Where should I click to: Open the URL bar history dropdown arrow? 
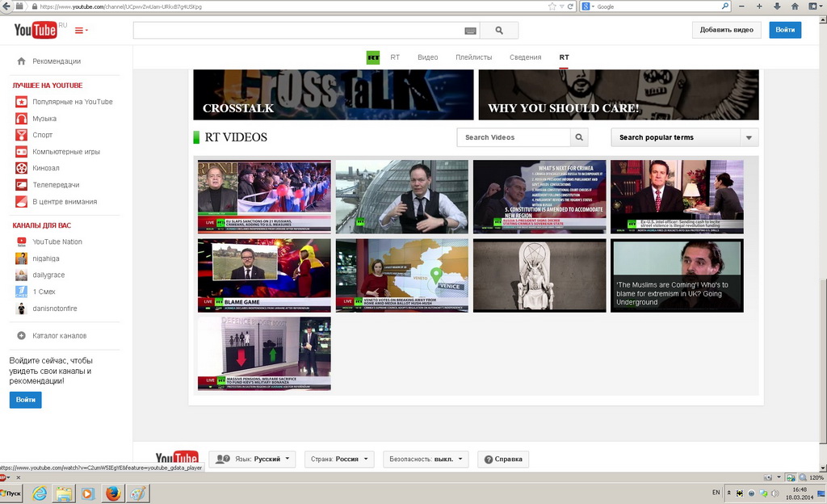pyautogui.click(x=562, y=6)
